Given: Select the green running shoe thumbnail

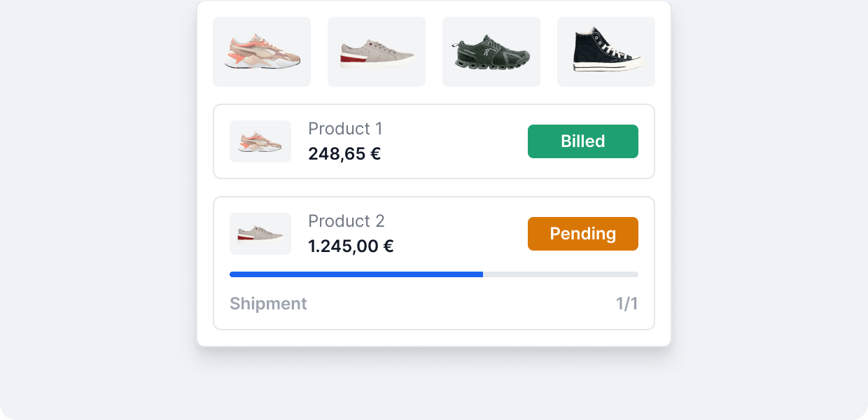Looking at the screenshot, I should (x=491, y=51).
